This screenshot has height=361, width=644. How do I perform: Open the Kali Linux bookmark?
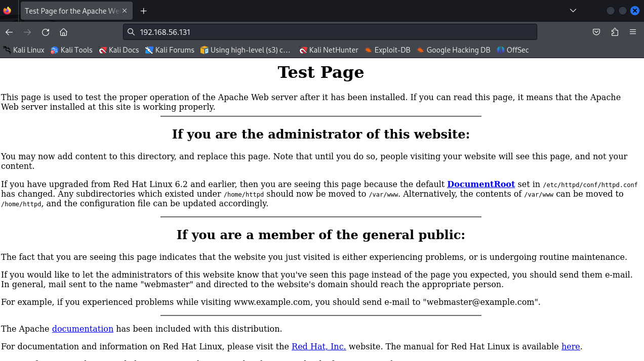point(24,50)
